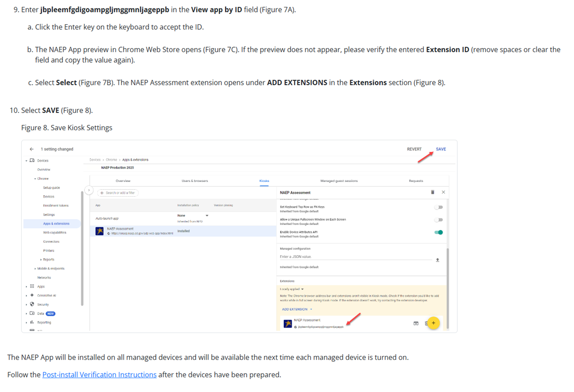Image resolution: width=574 pixels, height=392 pixels.
Task: Click the Devices breadcrumb link
Action: [95, 160]
